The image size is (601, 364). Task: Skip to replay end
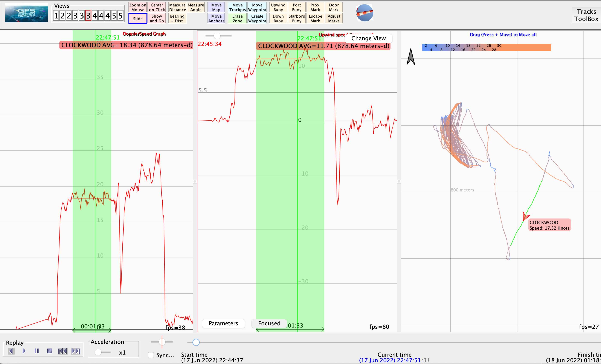coord(76,351)
